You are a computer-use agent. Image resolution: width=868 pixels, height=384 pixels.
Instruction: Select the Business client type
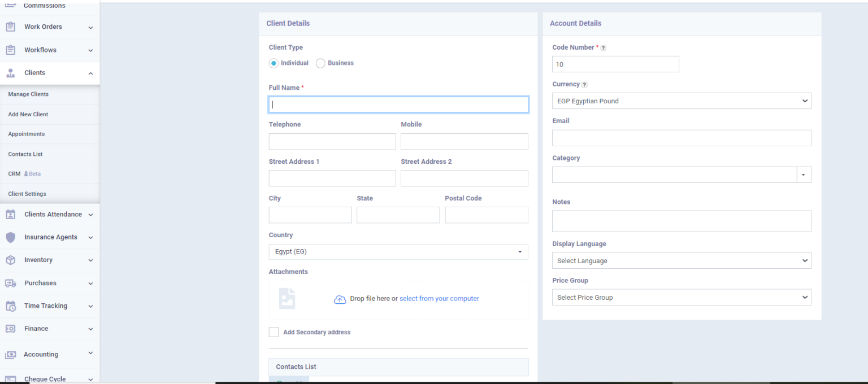pyautogui.click(x=320, y=63)
